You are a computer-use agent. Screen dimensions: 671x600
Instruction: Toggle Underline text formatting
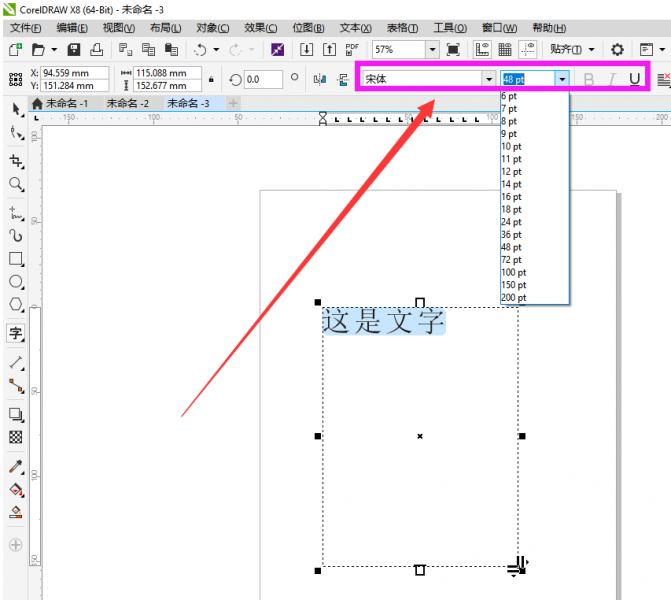coord(635,79)
